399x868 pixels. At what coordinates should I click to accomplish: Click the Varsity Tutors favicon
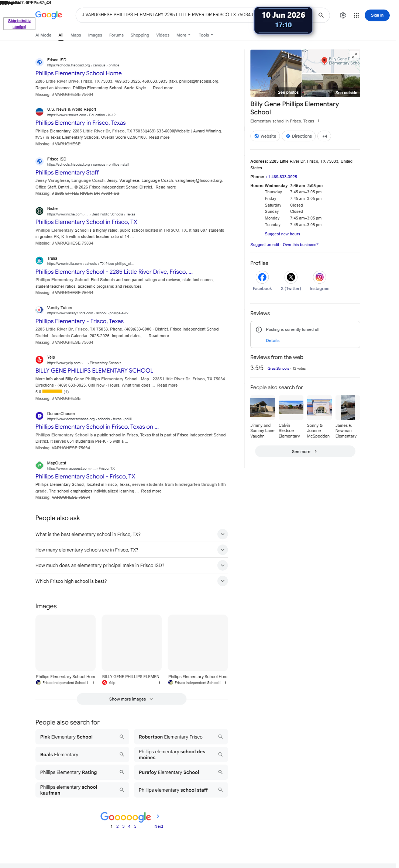(39, 310)
